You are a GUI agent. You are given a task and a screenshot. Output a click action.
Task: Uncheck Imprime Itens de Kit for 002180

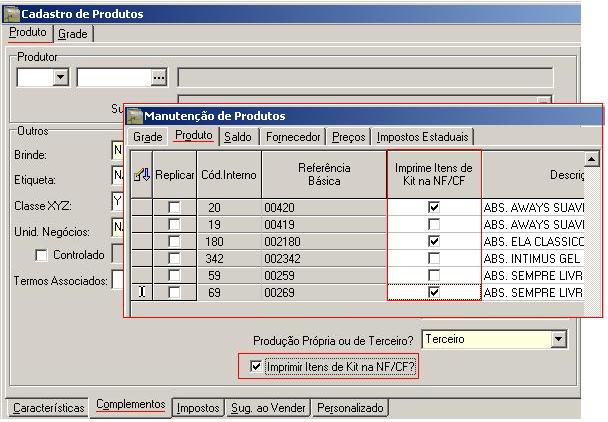click(434, 241)
